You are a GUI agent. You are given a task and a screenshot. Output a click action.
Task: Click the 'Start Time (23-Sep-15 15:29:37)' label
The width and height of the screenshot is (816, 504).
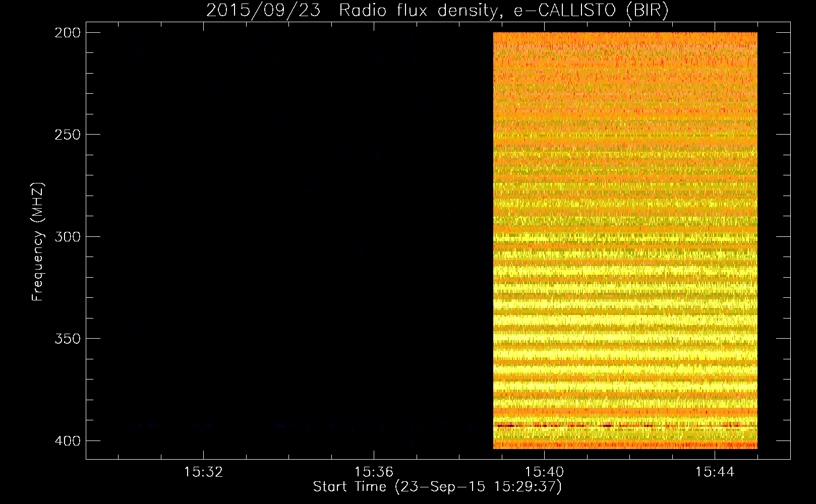[437, 487]
